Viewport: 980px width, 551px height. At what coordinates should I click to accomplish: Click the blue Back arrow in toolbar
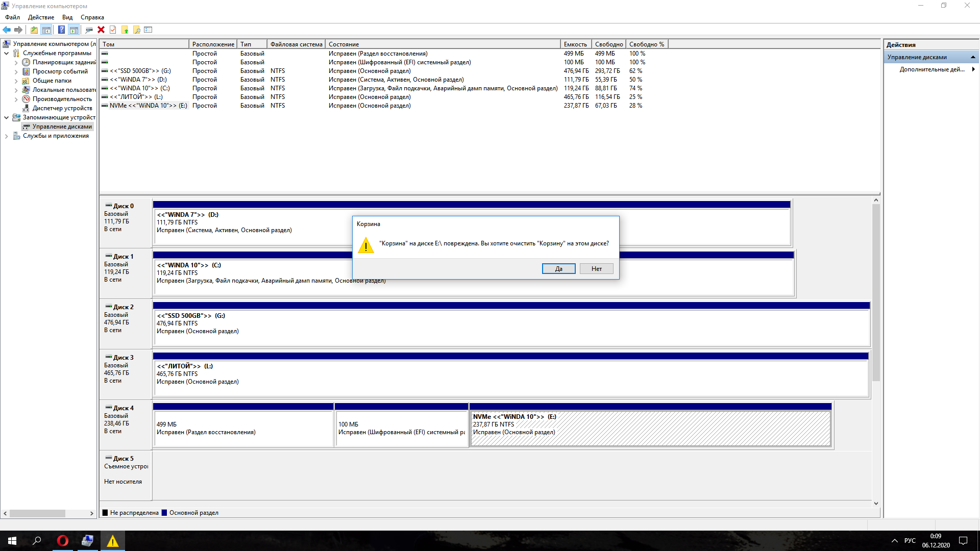7,30
